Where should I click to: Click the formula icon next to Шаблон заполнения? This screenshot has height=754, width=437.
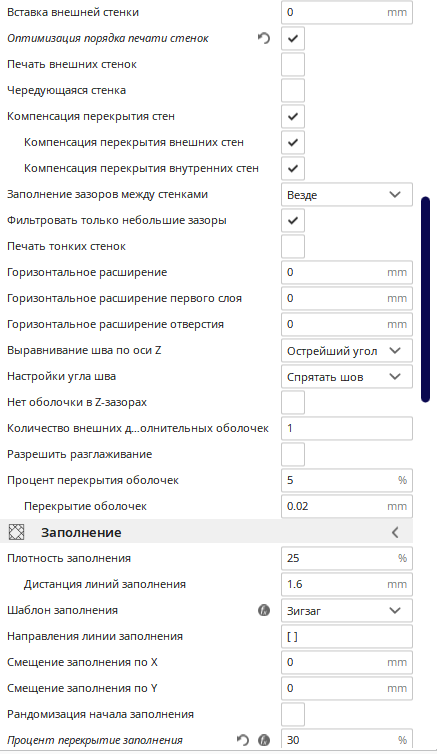264,610
